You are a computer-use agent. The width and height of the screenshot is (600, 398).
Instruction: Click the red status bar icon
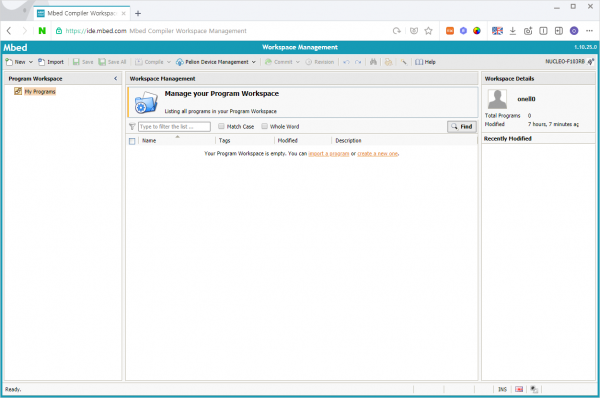click(519, 390)
